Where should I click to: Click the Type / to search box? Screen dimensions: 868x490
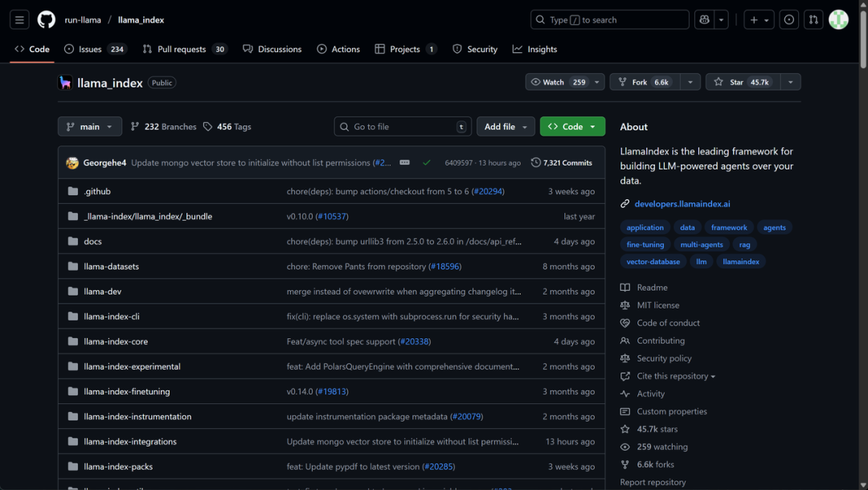pos(609,20)
